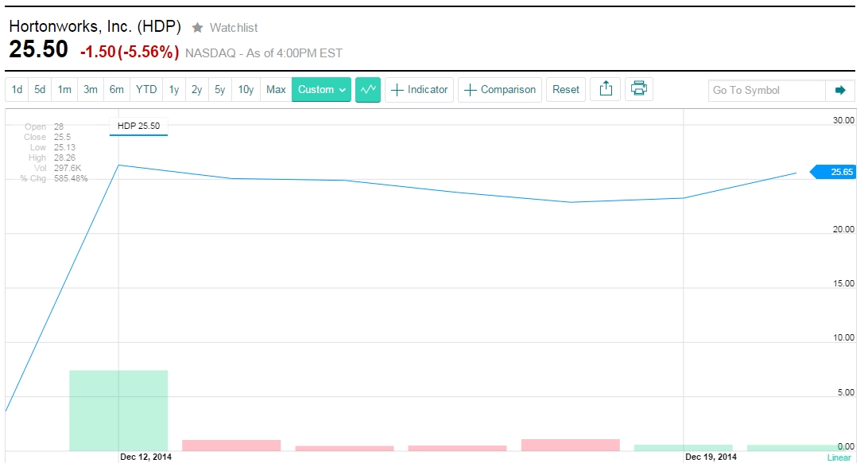868x471 pixels.
Task: Select the 3m time range
Action: pos(91,90)
